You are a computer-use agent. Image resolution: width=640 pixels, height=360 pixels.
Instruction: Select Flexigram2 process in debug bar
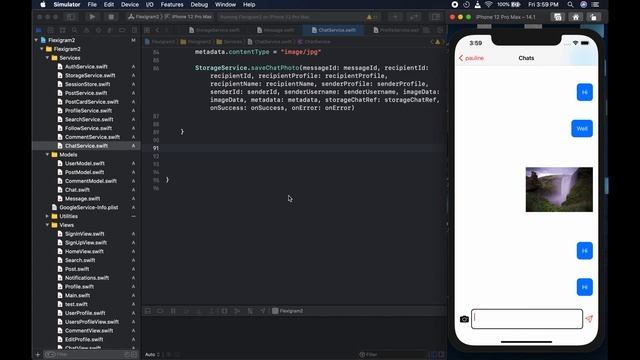pyautogui.click(x=288, y=311)
